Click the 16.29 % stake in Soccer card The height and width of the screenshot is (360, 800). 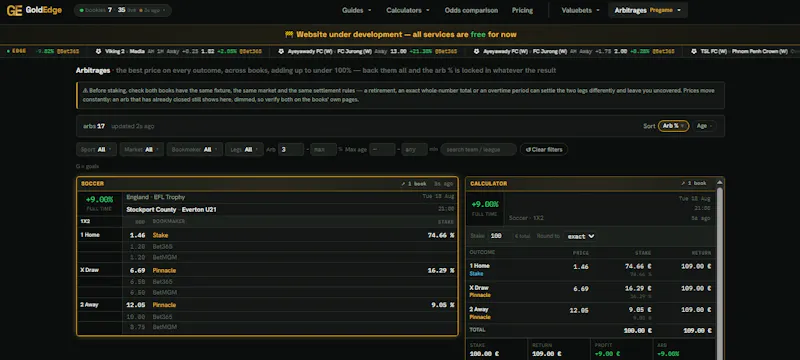tap(441, 270)
